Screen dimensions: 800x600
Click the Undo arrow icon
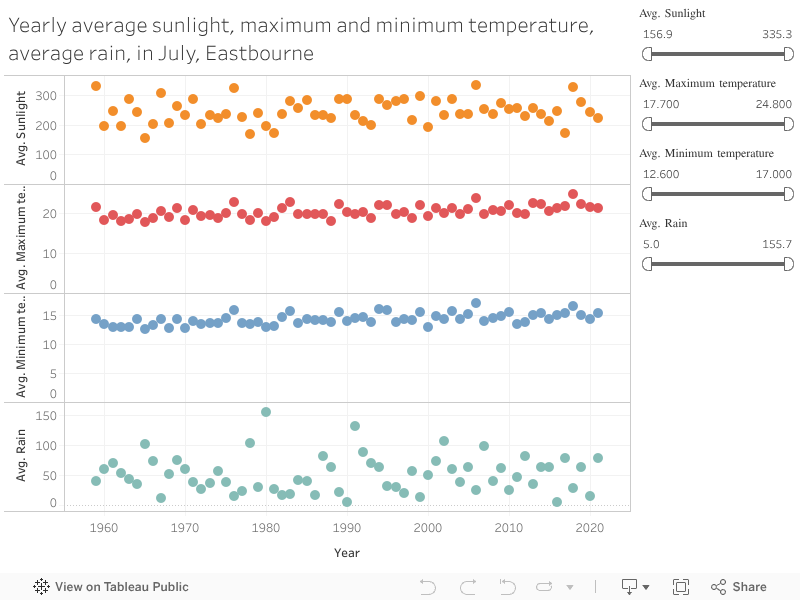[x=428, y=587]
